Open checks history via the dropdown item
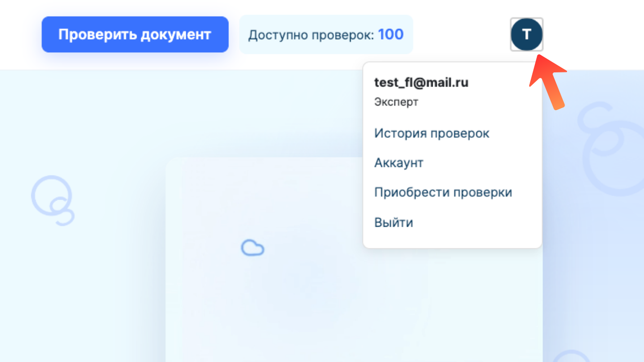 click(x=431, y=133)
